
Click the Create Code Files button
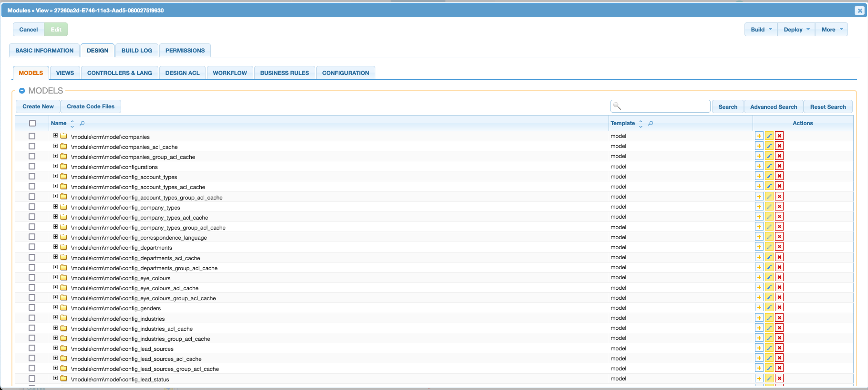pyautogui.click(x=91, y=106)
